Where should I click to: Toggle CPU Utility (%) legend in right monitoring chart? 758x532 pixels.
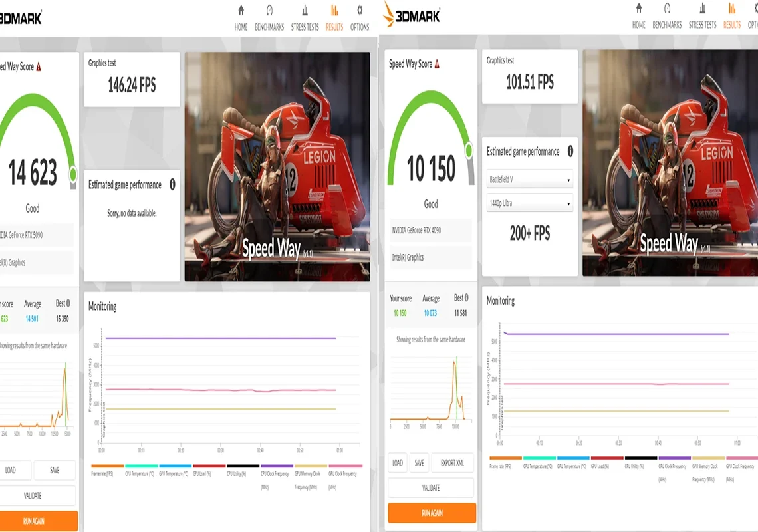pyautogui.click(x=640, y=463)
